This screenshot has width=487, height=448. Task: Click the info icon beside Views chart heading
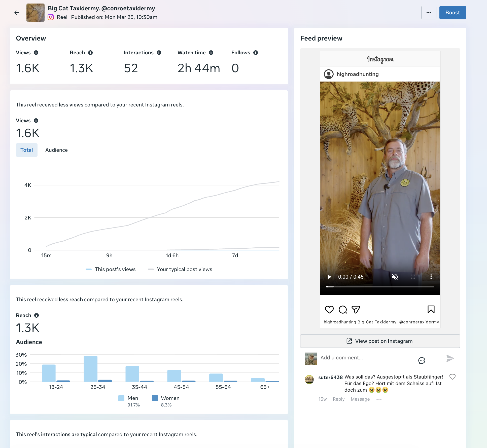pos(36,121)
